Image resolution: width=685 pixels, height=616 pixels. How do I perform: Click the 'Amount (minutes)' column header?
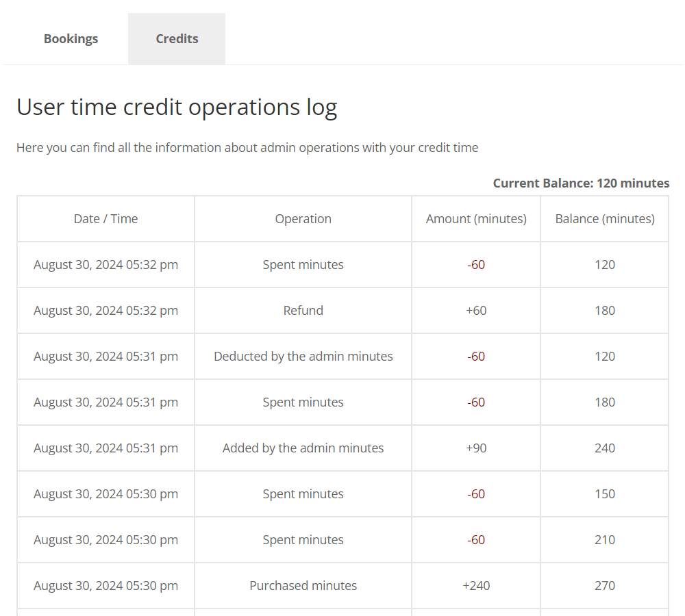[476, 219]
